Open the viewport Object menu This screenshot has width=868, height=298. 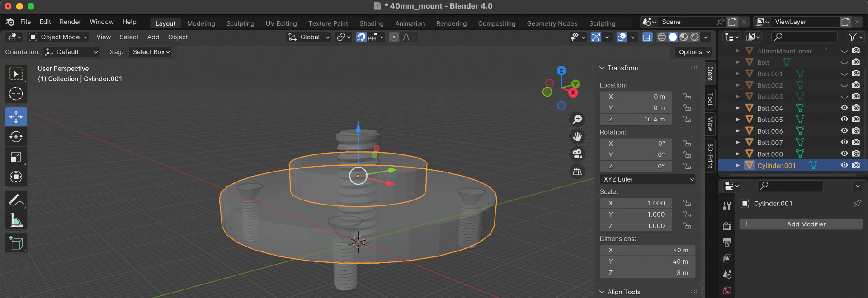[x=178, y=37]
